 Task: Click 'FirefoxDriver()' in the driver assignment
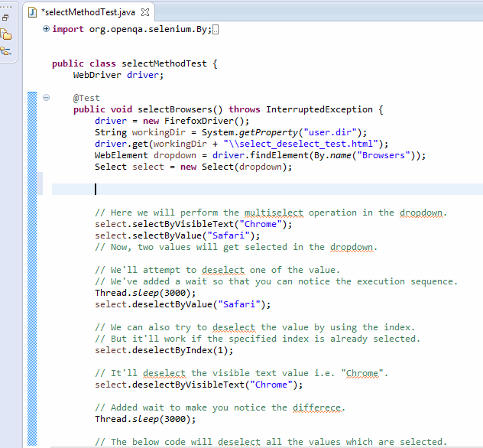[x=204, y=121]
